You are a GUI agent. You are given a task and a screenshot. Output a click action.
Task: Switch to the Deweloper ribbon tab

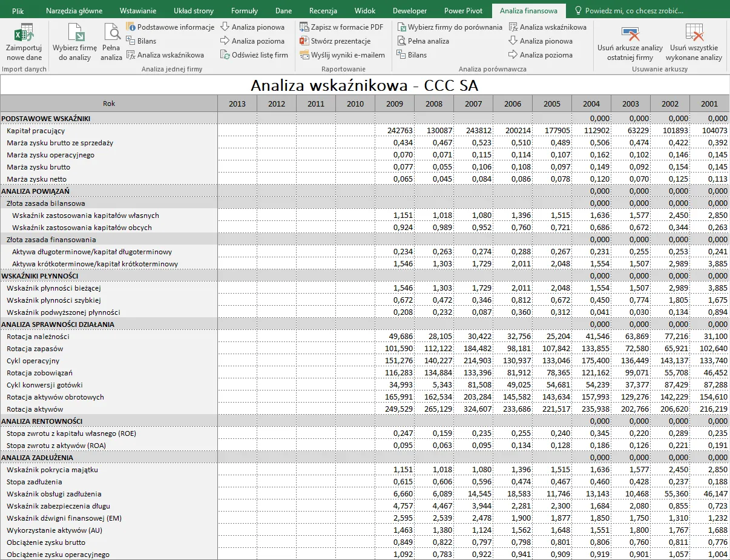point(410,10)
